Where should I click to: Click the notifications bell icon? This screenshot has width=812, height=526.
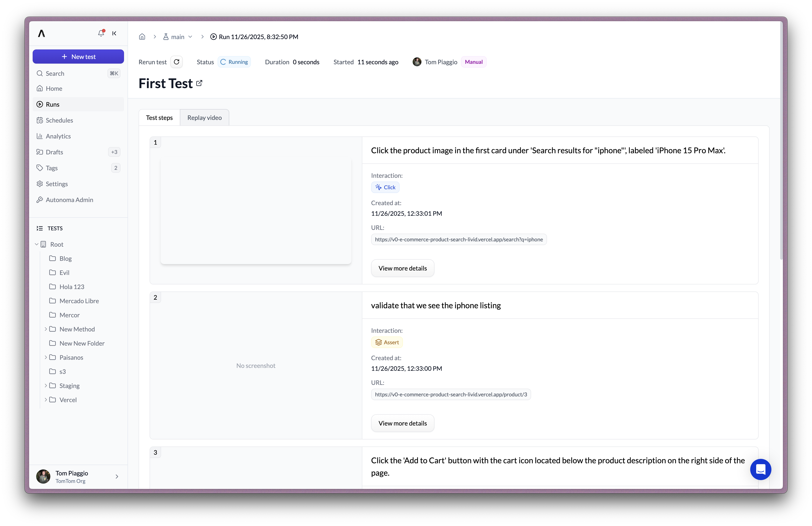coord(101,33)
